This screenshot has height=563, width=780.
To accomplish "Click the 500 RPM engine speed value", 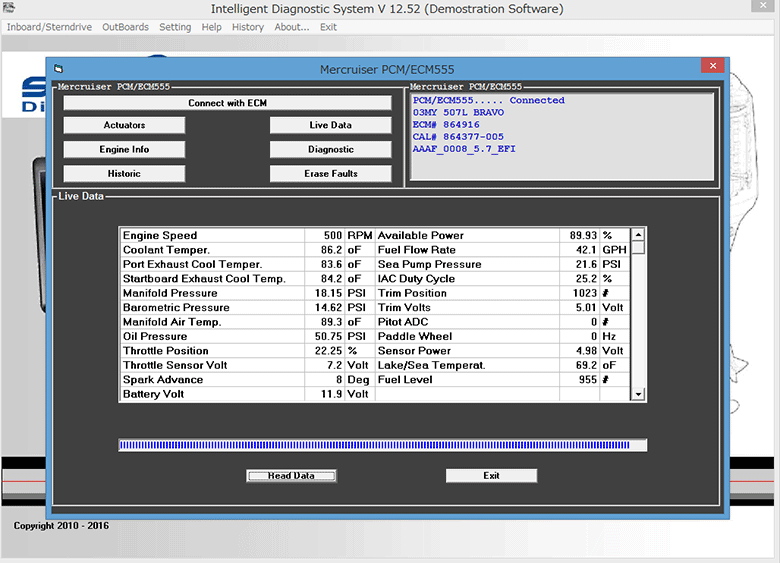I will [x=333, y=235].
